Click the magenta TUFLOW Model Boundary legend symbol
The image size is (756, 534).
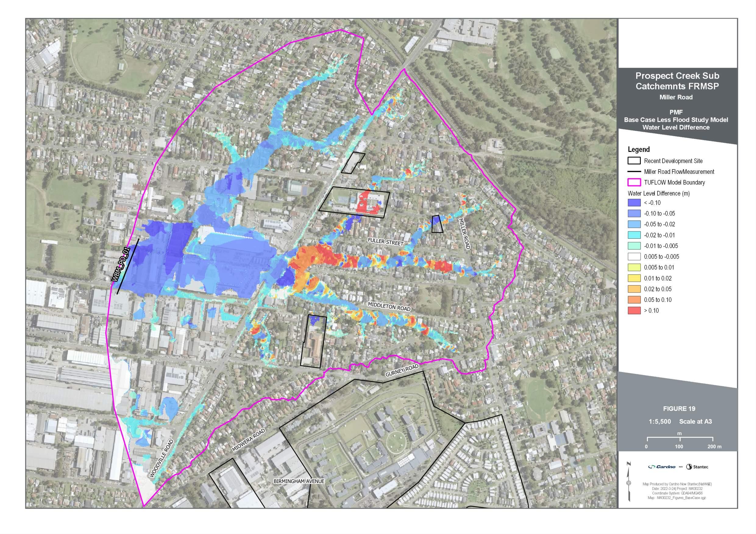[634, 182]
